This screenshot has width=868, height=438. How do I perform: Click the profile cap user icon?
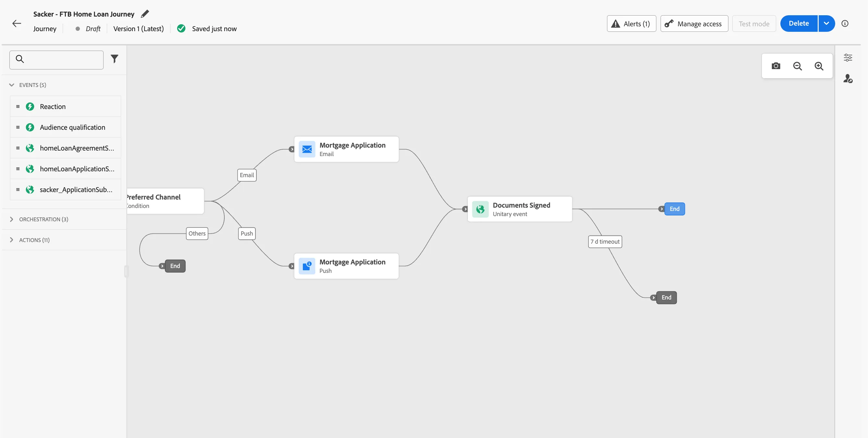(x=848, y=79)
